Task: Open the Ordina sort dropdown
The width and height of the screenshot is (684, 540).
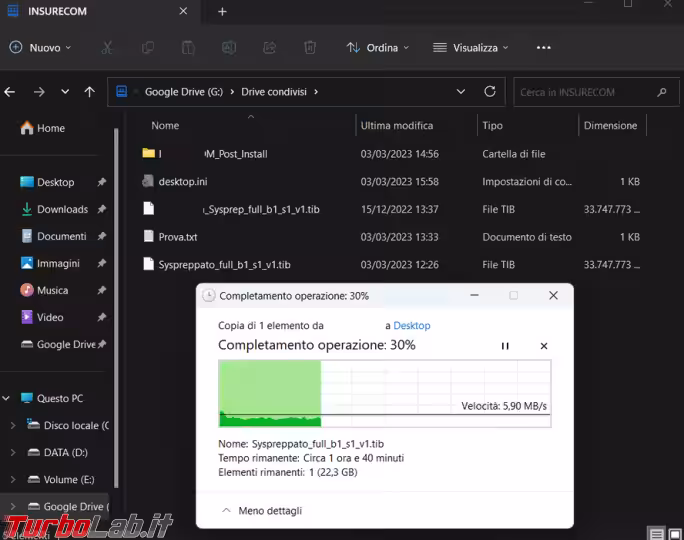Action: click(378, 48)
